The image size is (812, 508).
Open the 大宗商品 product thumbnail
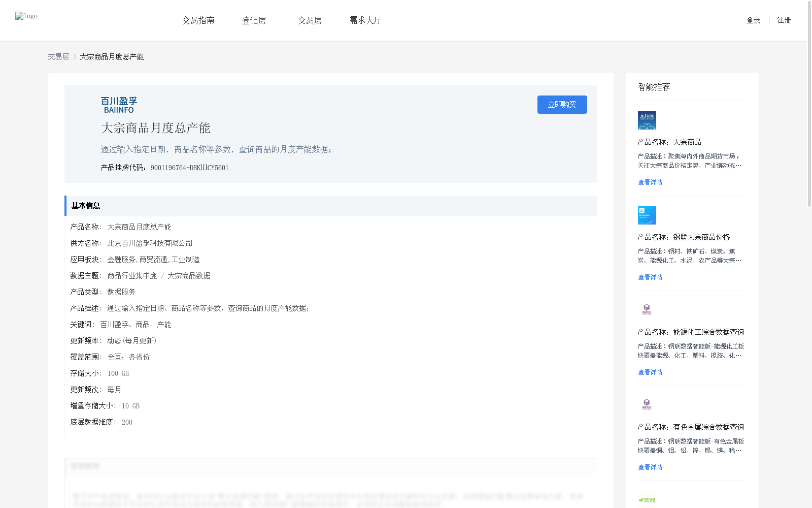coord(647,120)
